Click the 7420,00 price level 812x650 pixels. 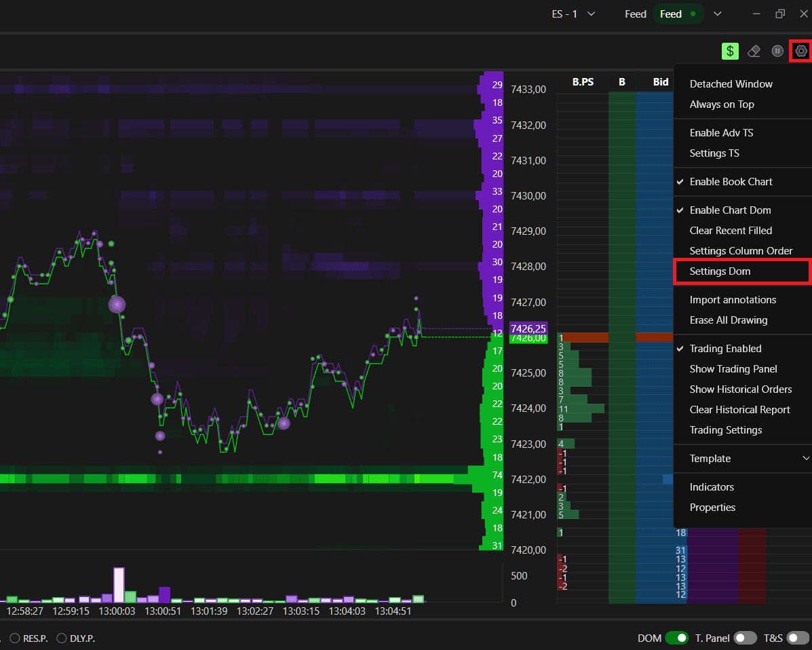pos(528,550)
